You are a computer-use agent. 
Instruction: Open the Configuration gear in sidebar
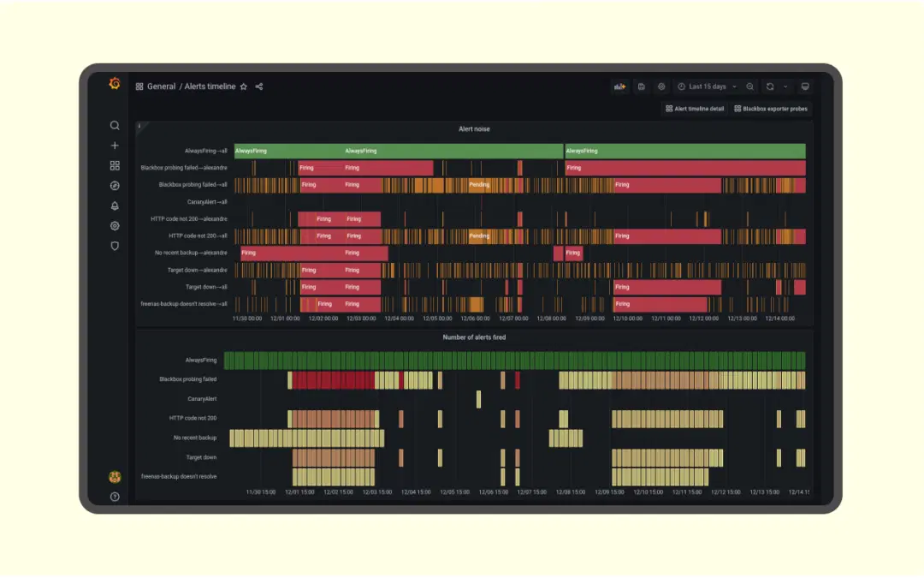click(x=115, y=226)
